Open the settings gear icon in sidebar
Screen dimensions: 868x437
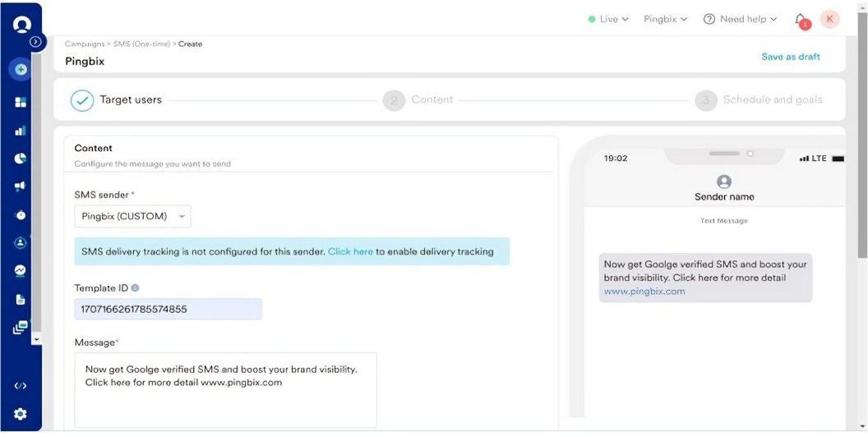coord(21,414)
